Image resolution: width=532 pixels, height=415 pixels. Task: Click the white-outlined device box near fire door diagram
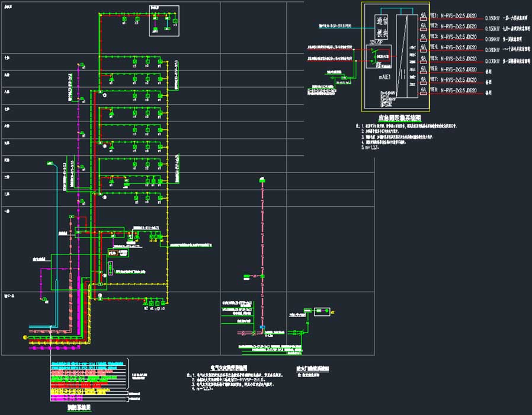pos(322,311)
